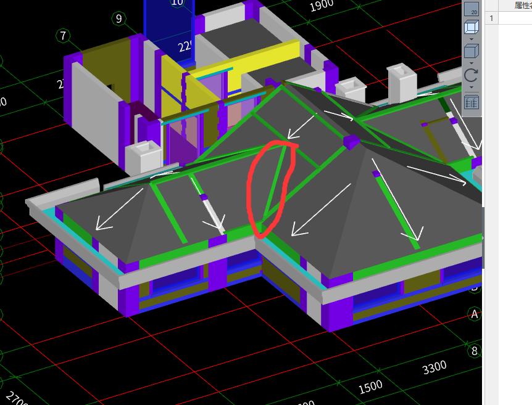Click axis bubble labeled 9
The height and width of the screenshot is (405, 532).
point(118,18)
